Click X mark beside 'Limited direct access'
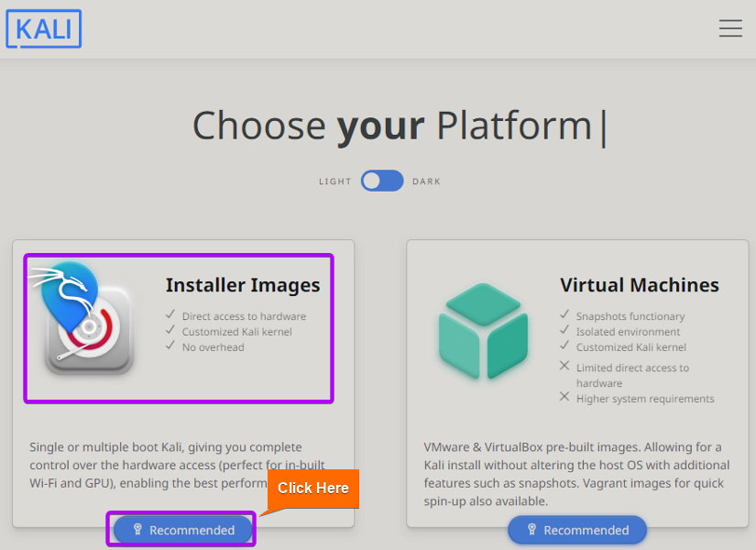This screenshot has height=550, width=756. pos(564,365)
